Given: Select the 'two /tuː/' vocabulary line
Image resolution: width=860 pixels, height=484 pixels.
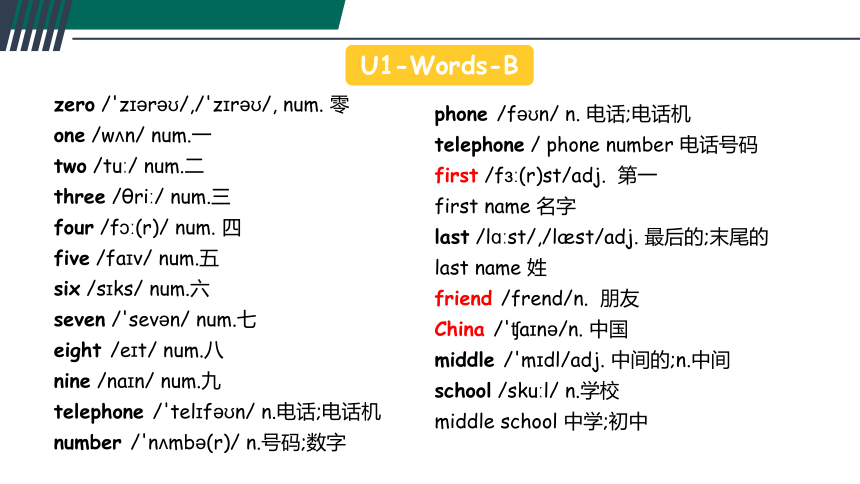Looking at the screenshot, I should click(129, 166).
